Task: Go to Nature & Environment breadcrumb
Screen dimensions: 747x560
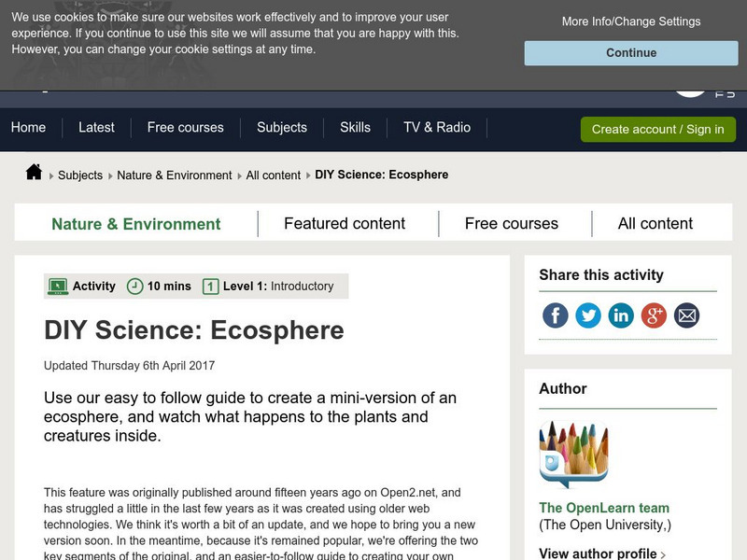Action: (175, 175)
